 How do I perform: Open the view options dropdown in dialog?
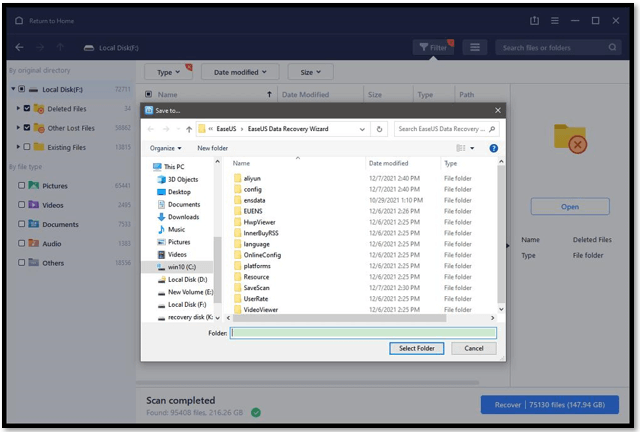(472, 148)
